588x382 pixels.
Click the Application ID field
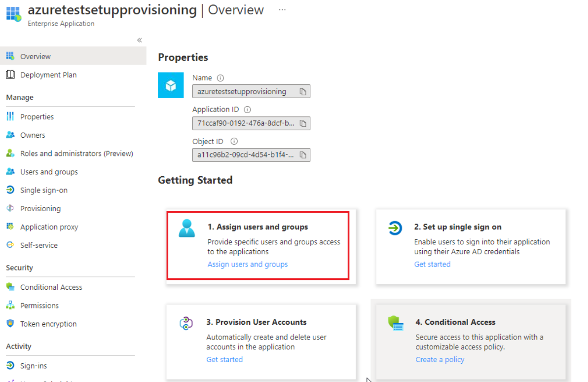[251, 123]
